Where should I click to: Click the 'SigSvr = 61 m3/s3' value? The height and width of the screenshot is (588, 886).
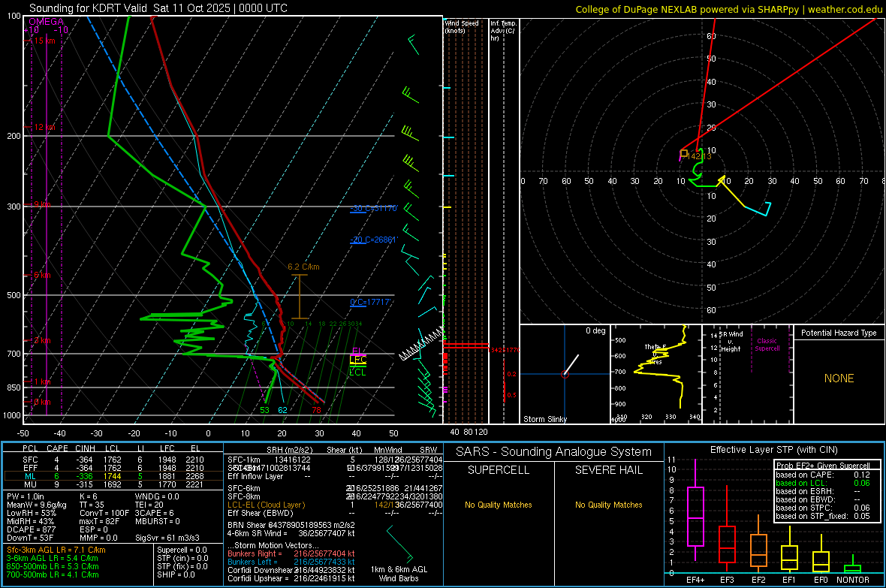pos(167,538)
